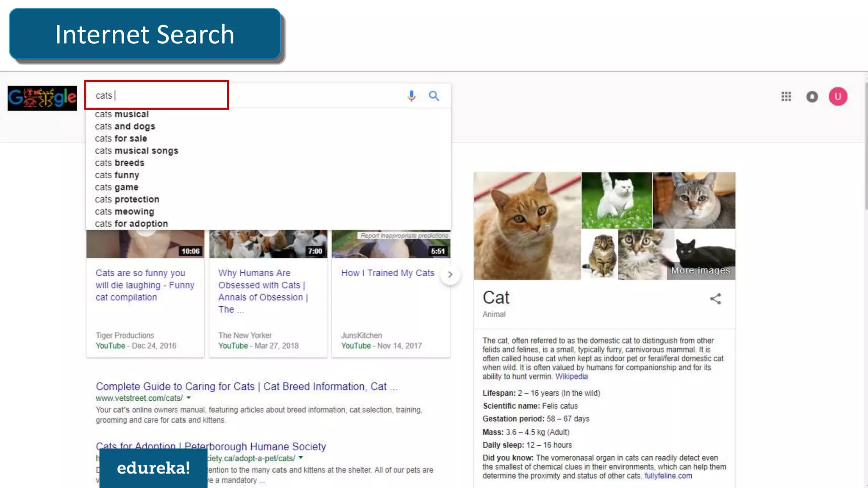This screenshot has height=488, width=868.
Task: Open gray cat image top right
Action: tap(694, 200)
